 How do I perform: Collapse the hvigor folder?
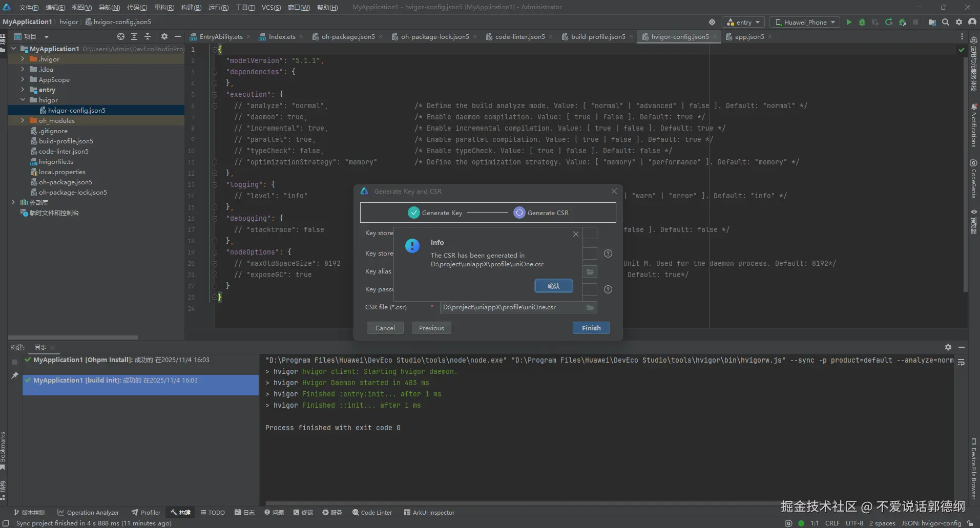23,100
